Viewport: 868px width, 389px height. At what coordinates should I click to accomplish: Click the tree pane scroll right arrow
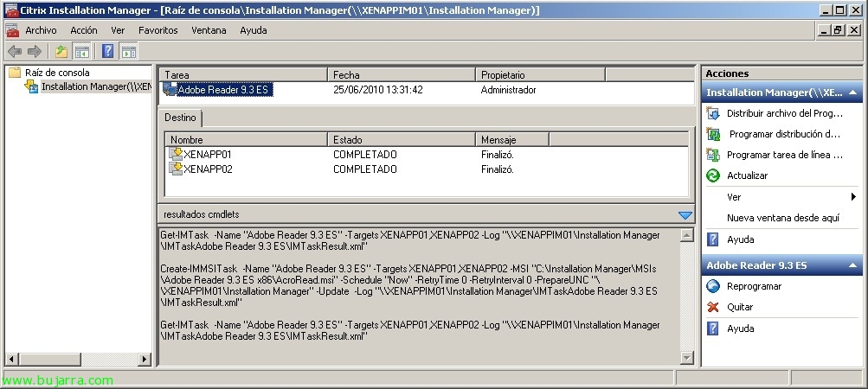pyautogui.click(x=145, y=359)
